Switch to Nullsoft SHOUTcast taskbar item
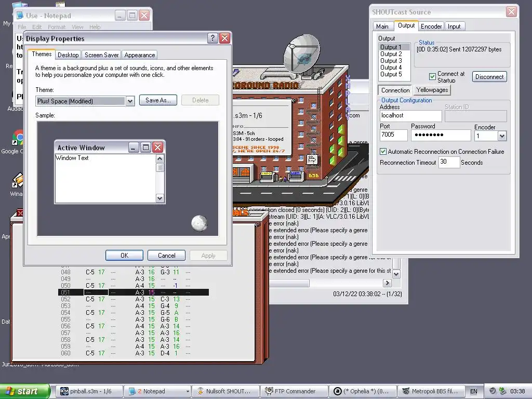Image resolution: width=532 pixels, height=399 pixels. [225, 391]
